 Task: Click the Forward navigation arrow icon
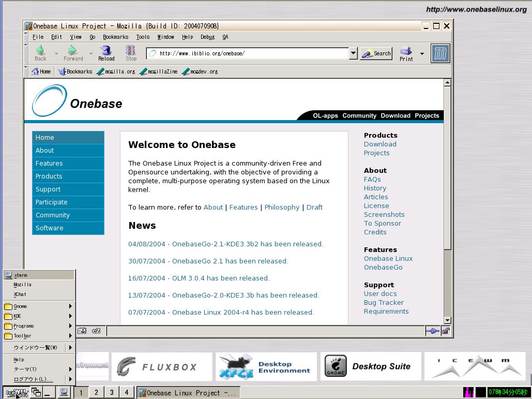point(72,50)
